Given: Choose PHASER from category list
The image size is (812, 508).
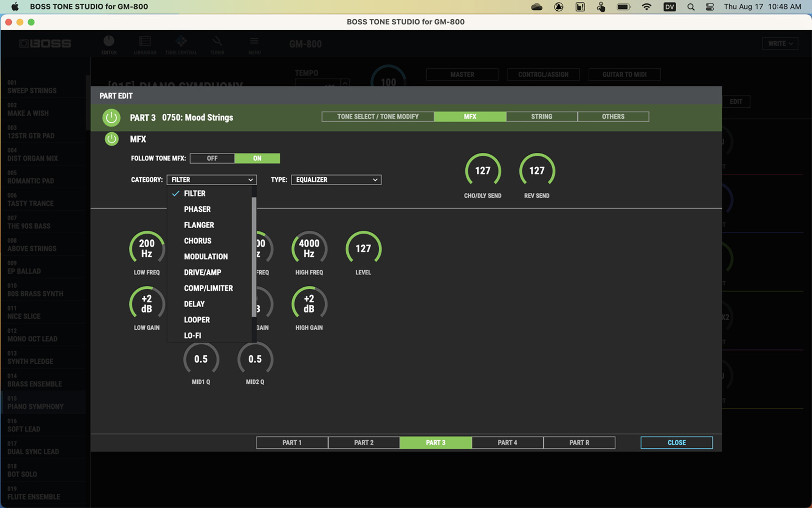Looking at the screenshot, I should [x=197, y=209].
